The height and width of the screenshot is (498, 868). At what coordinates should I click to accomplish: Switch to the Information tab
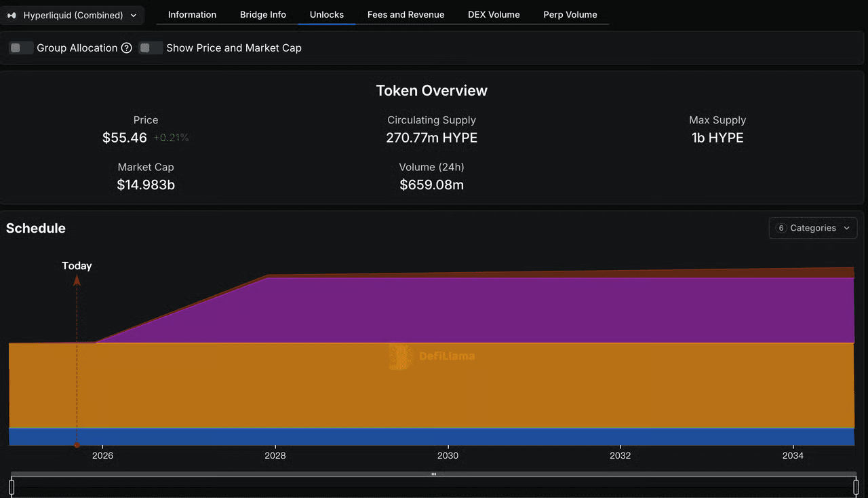pos(192,14)
